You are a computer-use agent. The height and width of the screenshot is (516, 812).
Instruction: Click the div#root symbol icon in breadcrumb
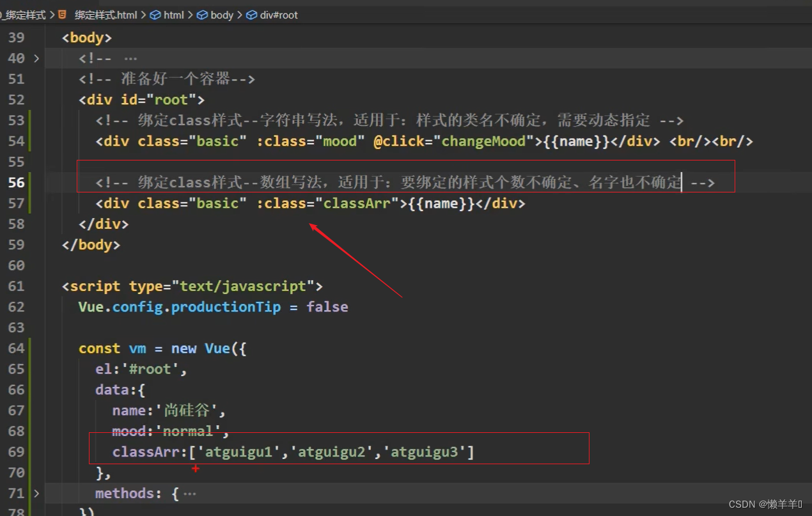pyautogui.click(x=251, y=15)
